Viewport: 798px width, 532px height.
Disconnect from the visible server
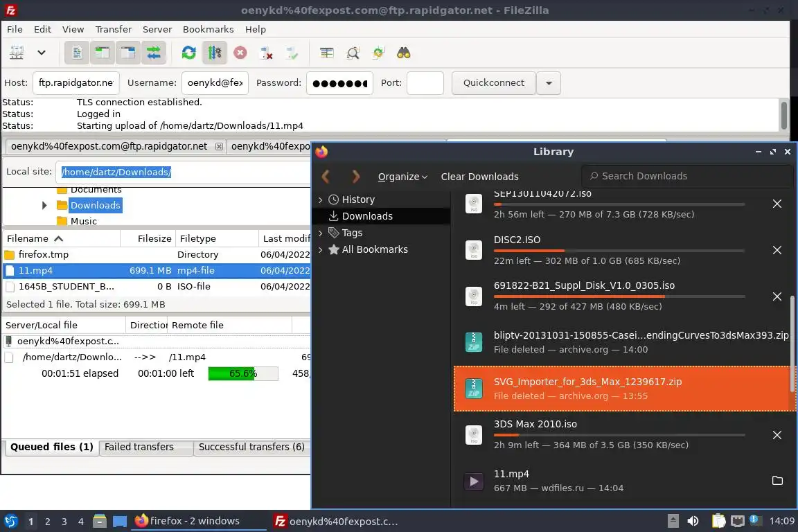pos(266,53)
